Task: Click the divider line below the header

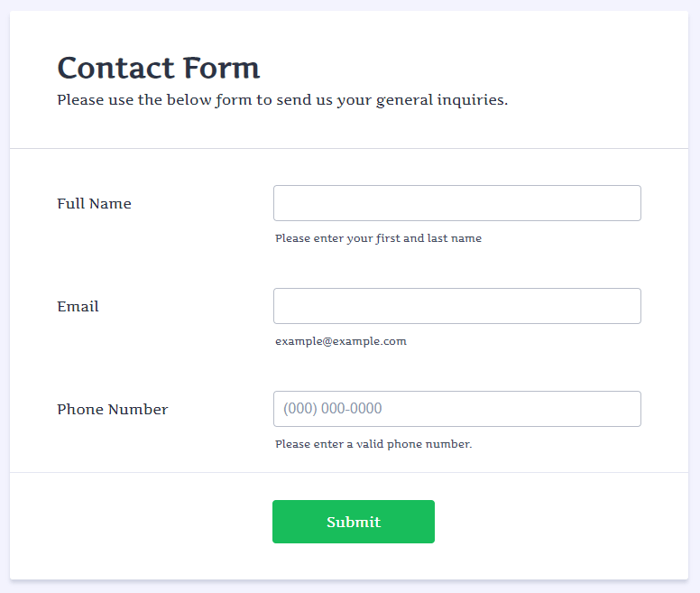Action: point(348,148)
